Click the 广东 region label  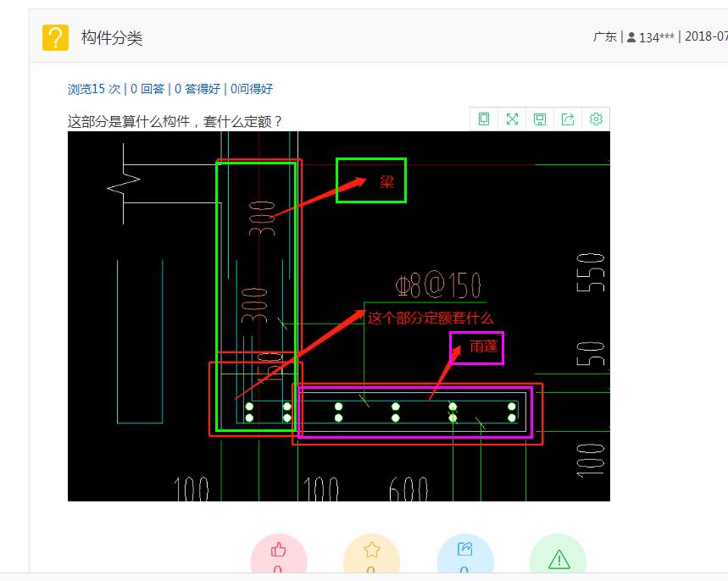point(605,36)
